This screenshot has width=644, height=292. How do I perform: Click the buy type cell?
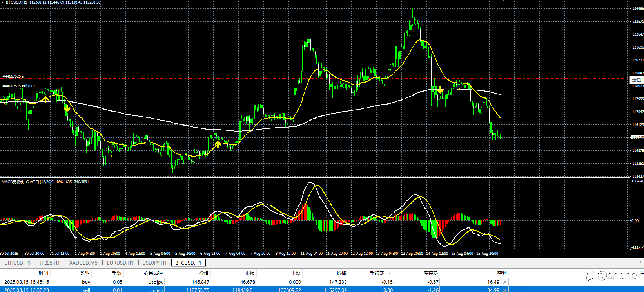pos(86,282)
